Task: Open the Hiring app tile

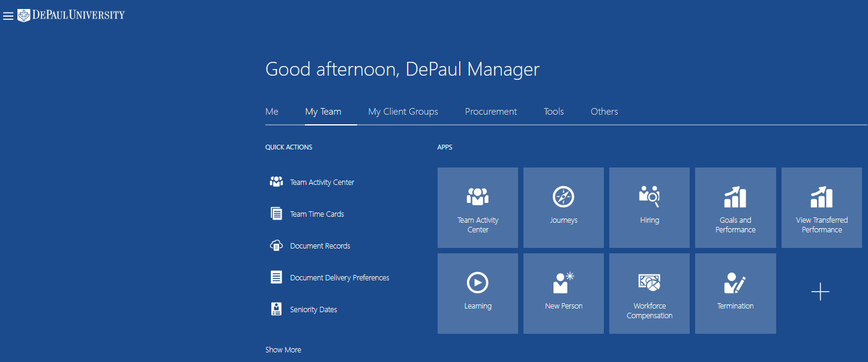Action: (x=649, y=208)
